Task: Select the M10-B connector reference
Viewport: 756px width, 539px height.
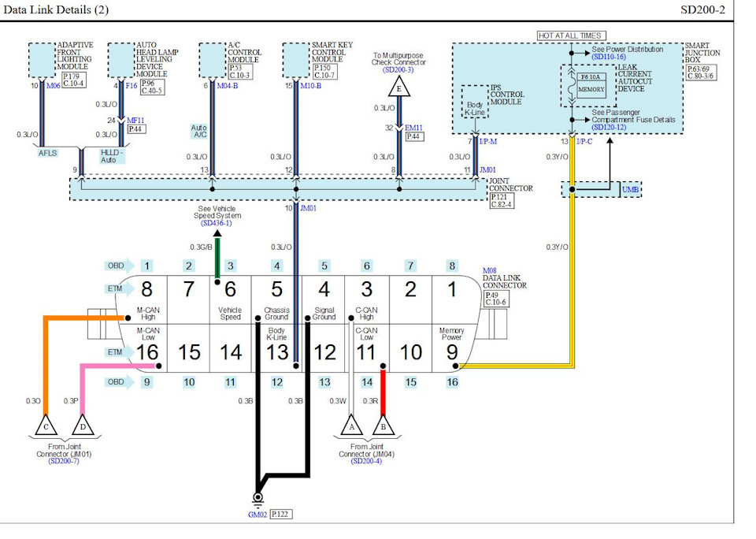Action: tap(311, 86)
